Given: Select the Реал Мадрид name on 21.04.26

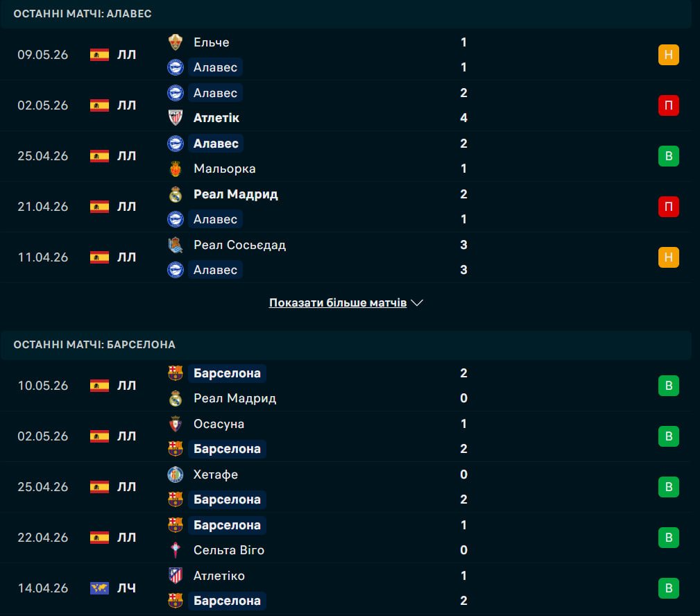Looking at the screenshot, I should point(236,194).
